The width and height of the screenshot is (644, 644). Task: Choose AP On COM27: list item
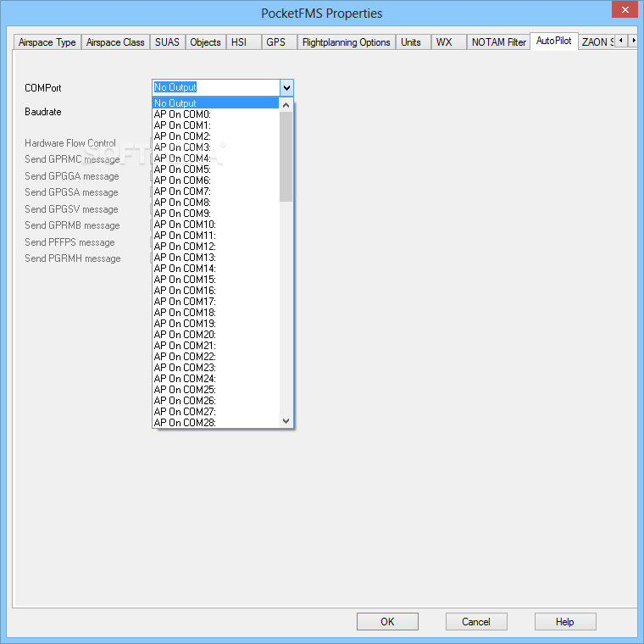pos(215,412)
